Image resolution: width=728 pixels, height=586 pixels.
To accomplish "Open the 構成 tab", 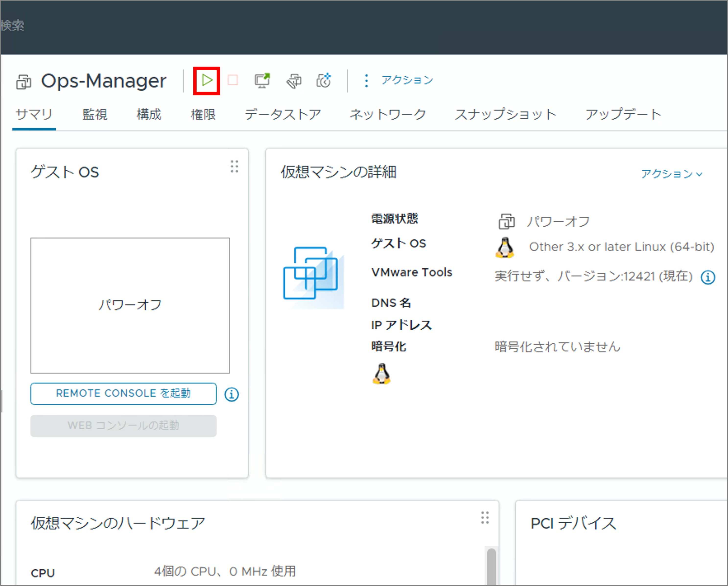I will [x=149, y=115].
